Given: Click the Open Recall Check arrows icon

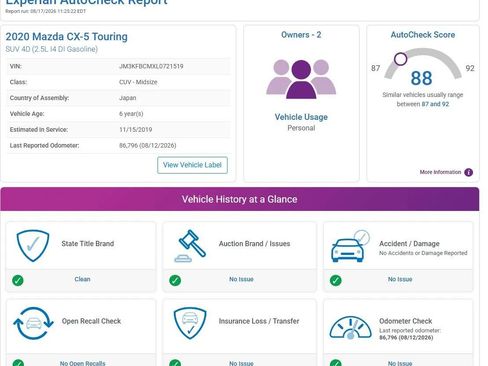Looking at the screenshot, I should [33, 323].
